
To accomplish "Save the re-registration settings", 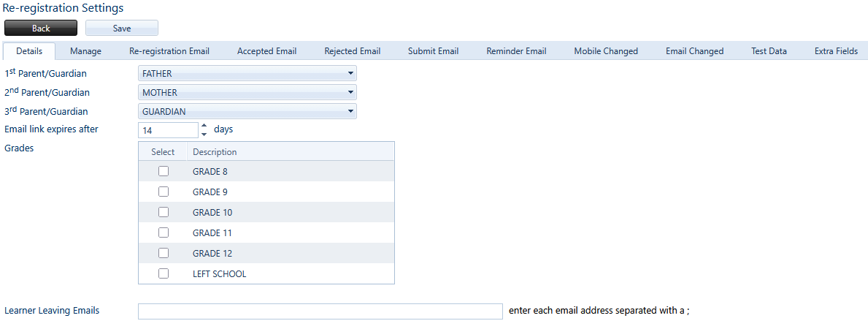I will [x=122, y=29].
